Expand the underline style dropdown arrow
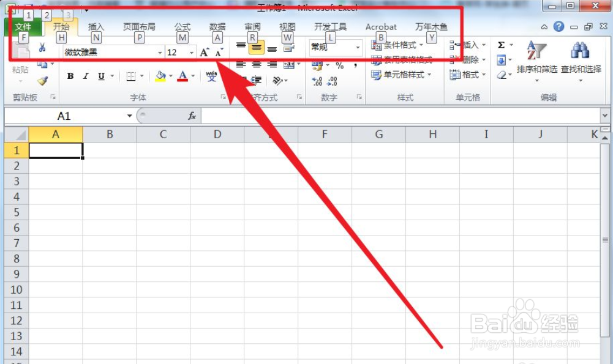 pyautogui.click(x=112, y=76)
